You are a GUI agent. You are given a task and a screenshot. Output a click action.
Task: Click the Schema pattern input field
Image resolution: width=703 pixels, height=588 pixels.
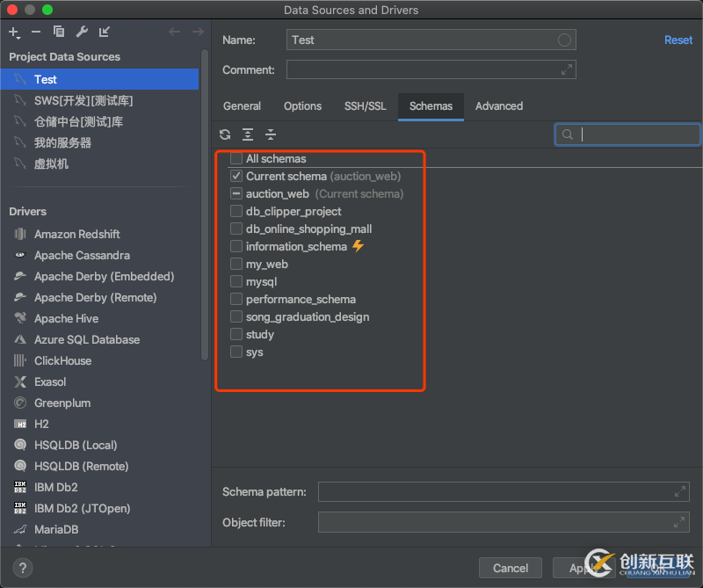click(504, 491)
